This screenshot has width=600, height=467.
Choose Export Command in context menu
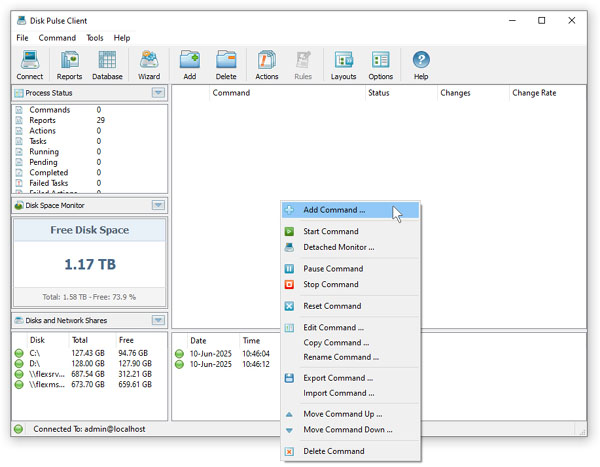point(350,378)
